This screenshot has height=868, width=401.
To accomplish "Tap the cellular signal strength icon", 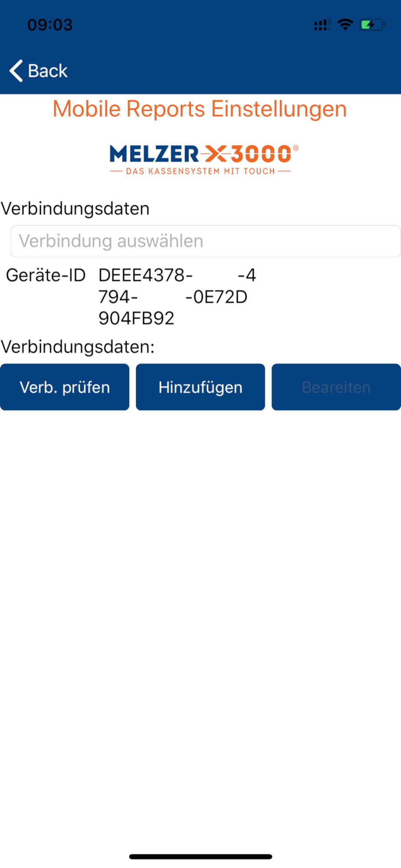I will pos(322,25).
